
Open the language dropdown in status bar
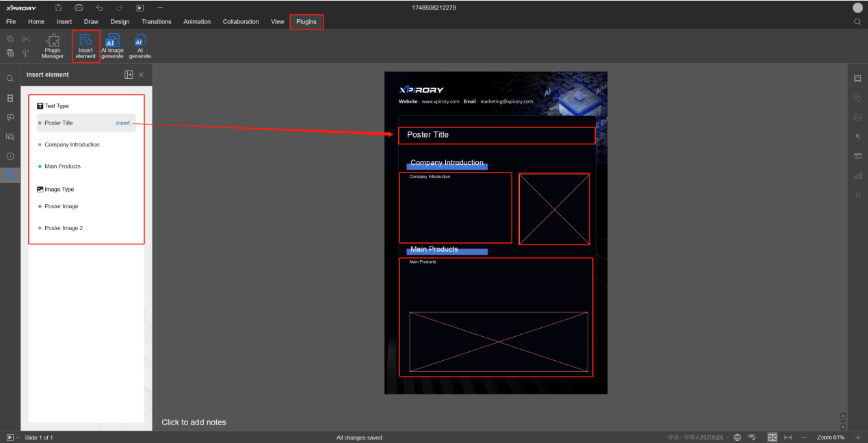click(695, 437)
